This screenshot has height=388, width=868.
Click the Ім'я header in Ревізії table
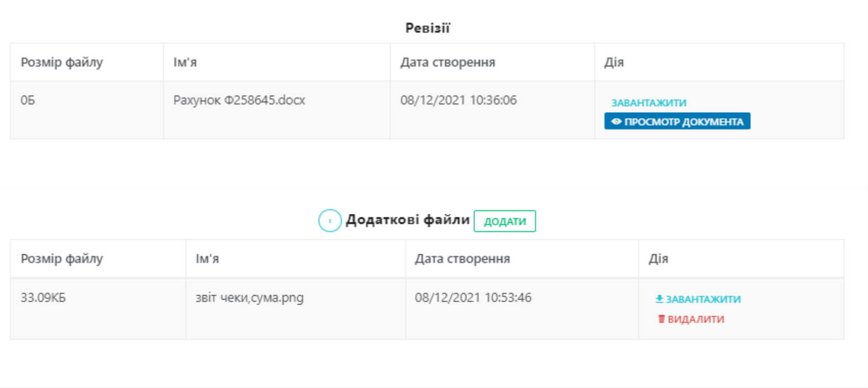point(185,62)
